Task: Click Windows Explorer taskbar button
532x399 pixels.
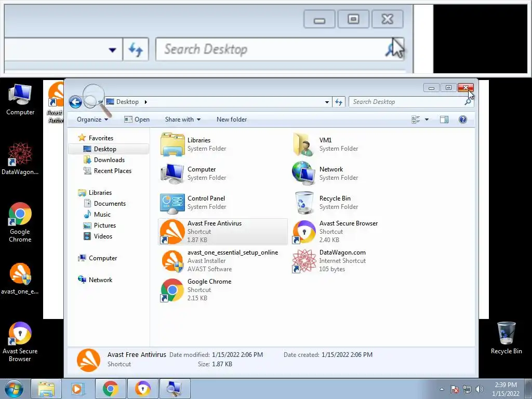Action: 46,389
